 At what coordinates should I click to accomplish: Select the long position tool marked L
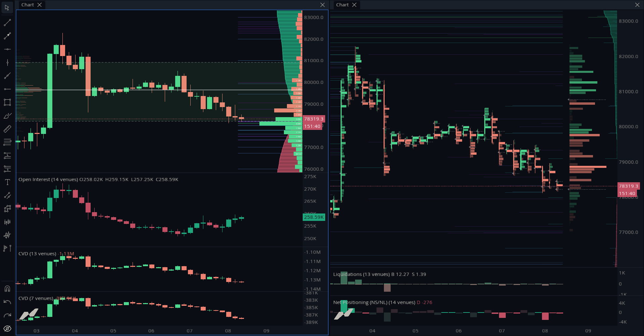pyautogui.click(x=7, y=155)
